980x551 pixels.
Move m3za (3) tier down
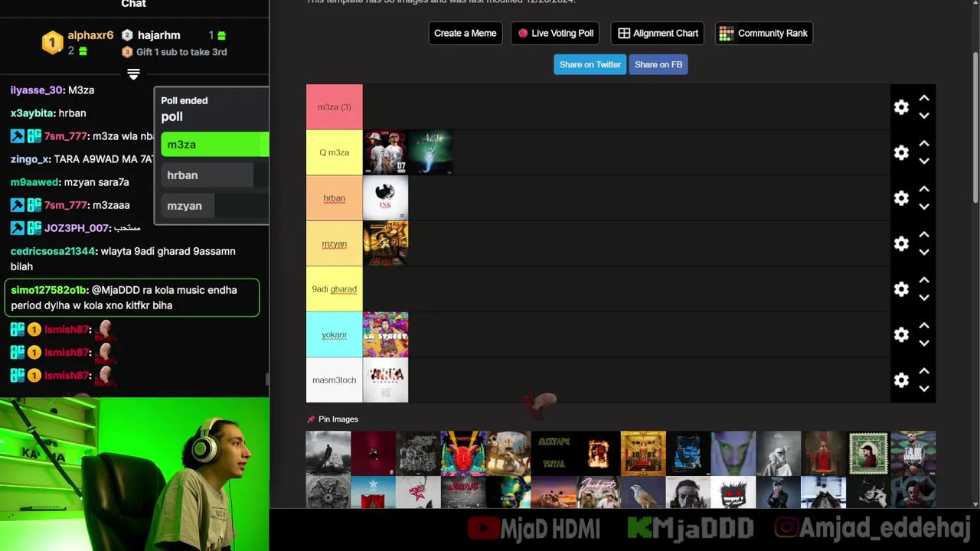tap(924, 116)
